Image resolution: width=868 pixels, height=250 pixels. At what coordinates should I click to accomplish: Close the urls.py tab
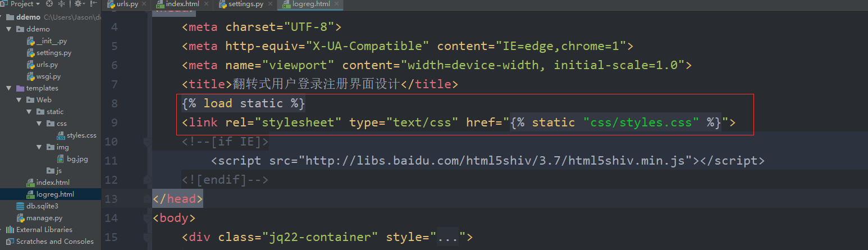[145, 4]
